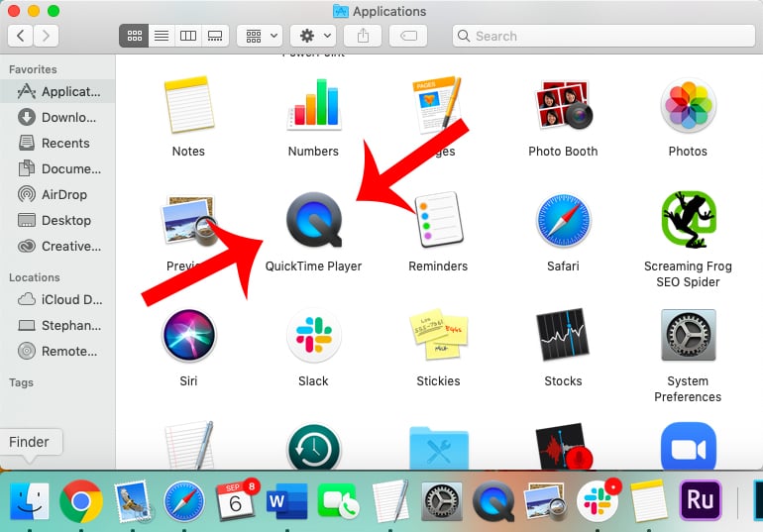763x532 pixels.
Task: Open the Action gear menu
Action: (x=313, y=36)
